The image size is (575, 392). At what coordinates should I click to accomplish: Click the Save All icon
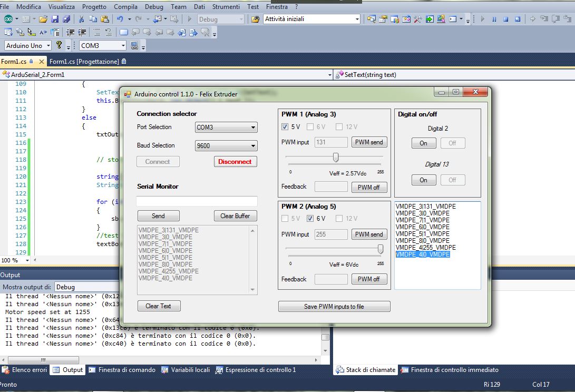pos(66,19)
